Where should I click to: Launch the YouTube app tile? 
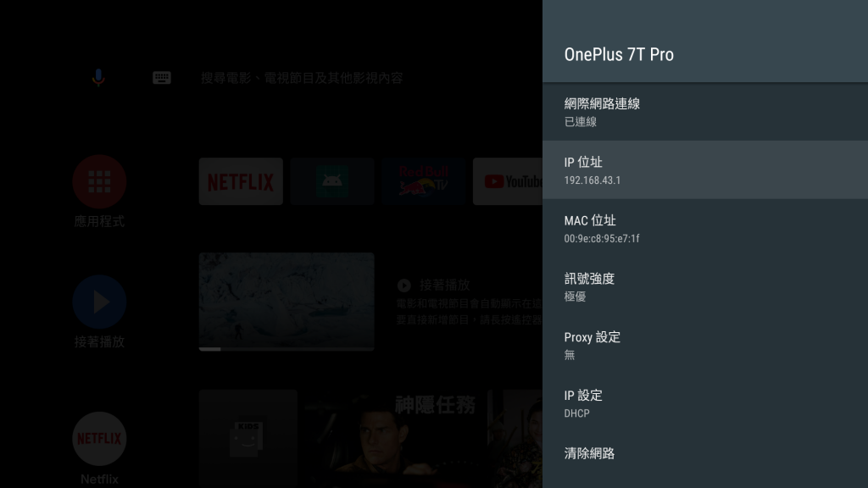tap(508, 181)
